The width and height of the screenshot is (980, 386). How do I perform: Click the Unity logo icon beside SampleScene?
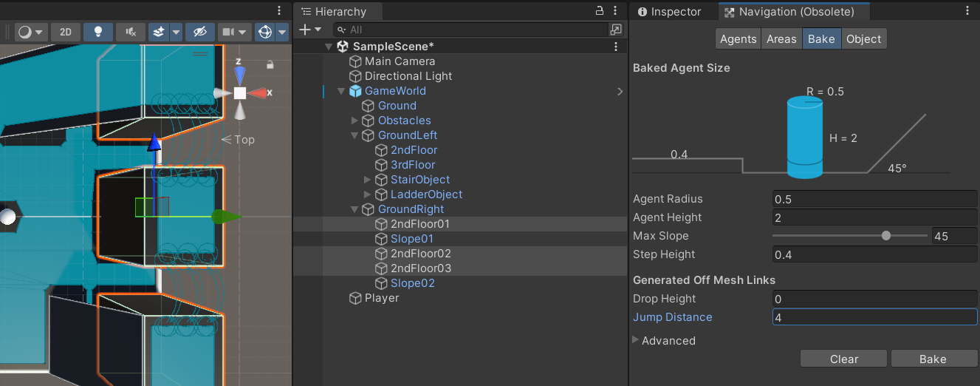tap(343, 47)
